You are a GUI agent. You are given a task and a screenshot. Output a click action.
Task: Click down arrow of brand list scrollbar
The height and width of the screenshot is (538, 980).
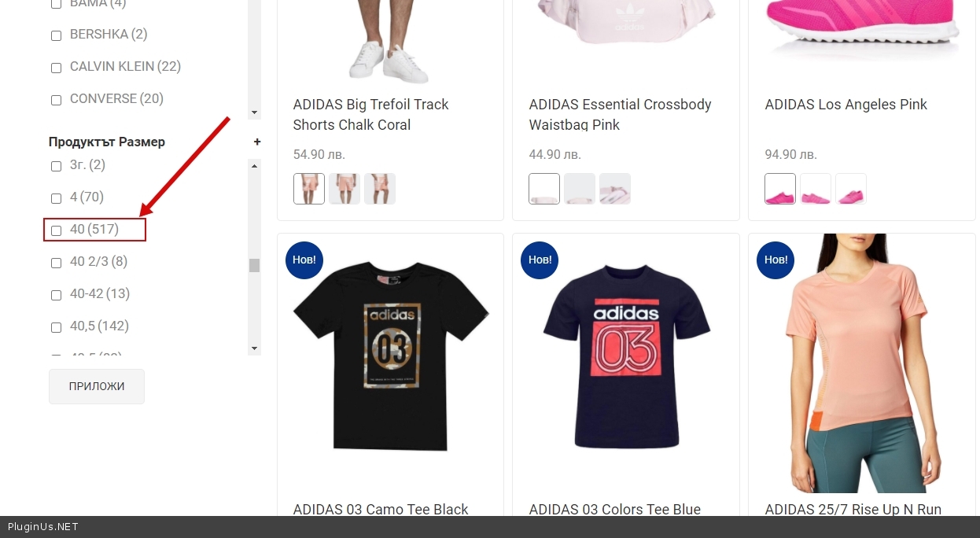point(254,112)
